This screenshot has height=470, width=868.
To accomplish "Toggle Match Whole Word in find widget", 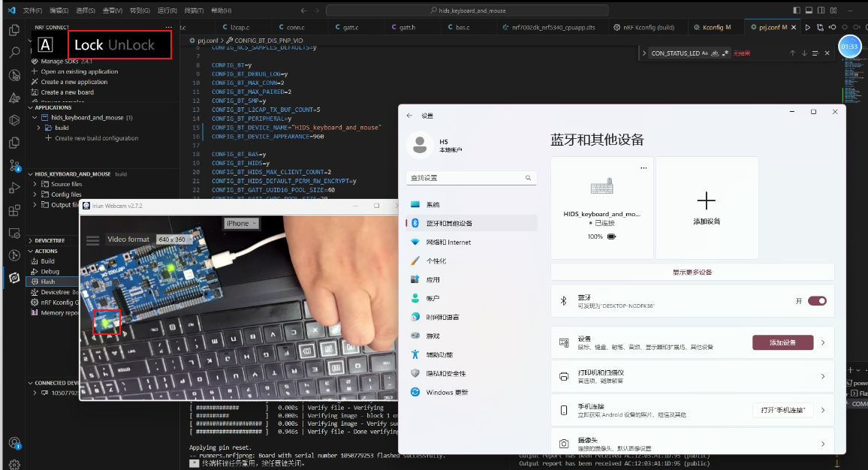I will pyautogui.click(x=715, y=53).
